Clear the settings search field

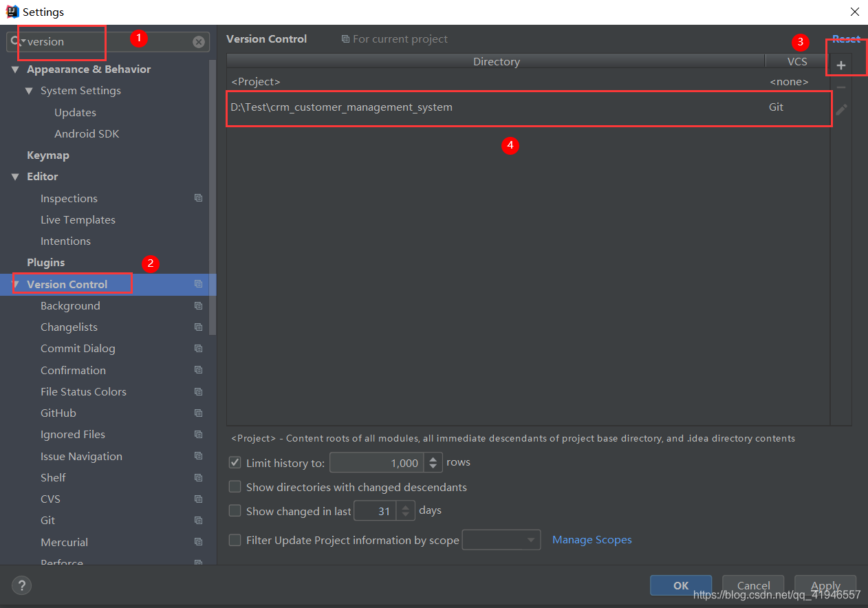[x=199, y=42]
